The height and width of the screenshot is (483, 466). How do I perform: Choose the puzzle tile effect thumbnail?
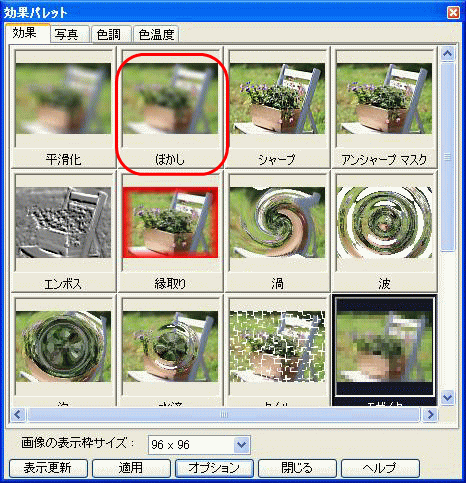click(x=277, y=350)
